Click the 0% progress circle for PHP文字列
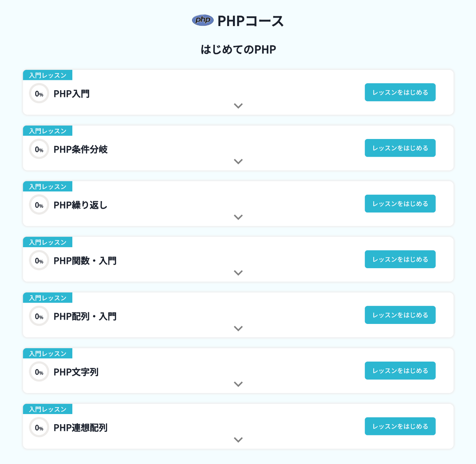 39,372
